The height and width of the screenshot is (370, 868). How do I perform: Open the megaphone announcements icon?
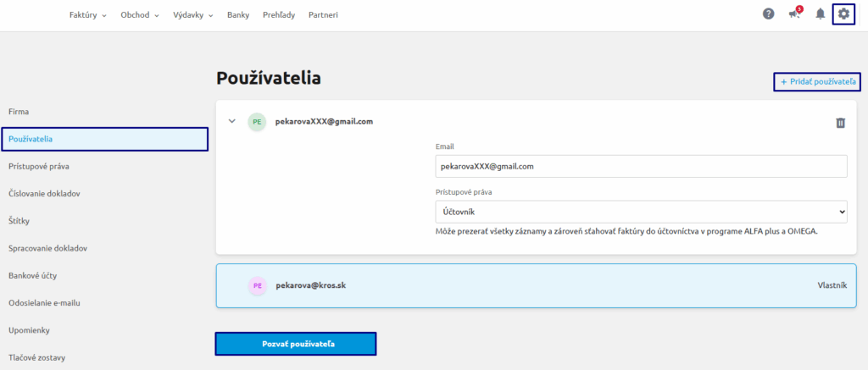794,14
